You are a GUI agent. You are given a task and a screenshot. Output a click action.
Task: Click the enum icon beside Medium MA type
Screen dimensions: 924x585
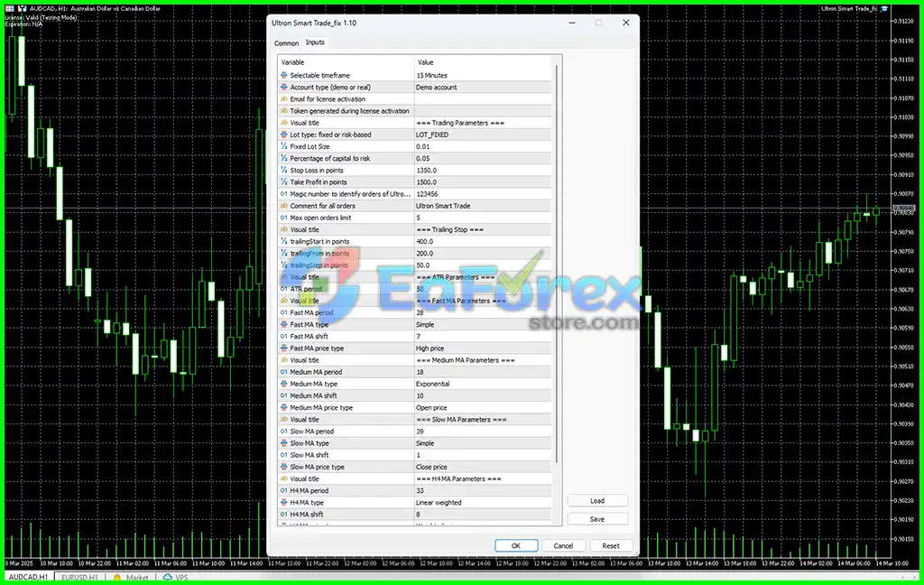tap(284, 384)
